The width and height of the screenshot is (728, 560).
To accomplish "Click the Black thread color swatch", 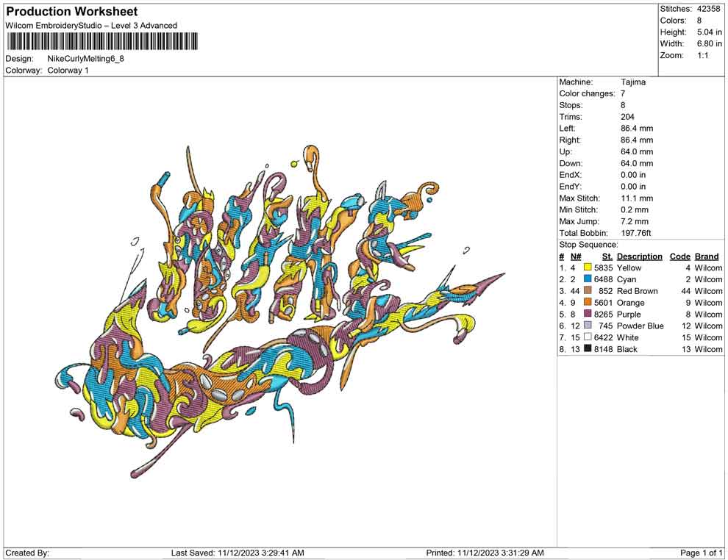I will tap(588, 349).
